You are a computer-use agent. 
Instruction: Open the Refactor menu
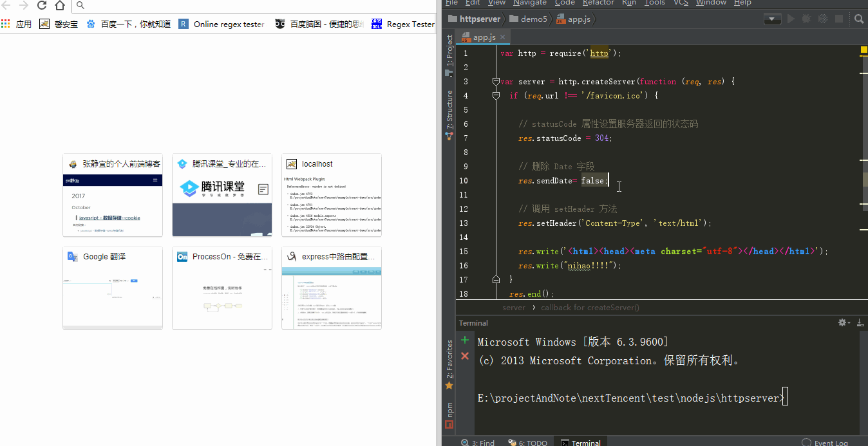click(x=598, y=3)
